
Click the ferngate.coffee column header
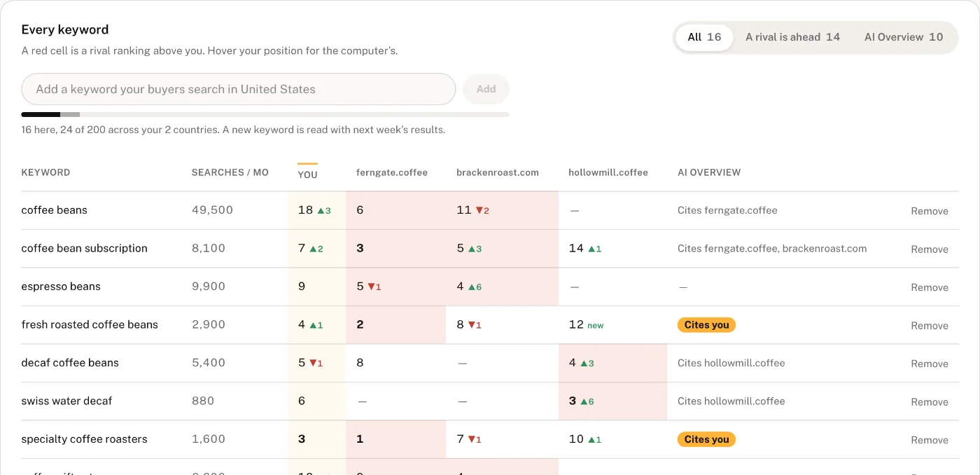point(392,172)
